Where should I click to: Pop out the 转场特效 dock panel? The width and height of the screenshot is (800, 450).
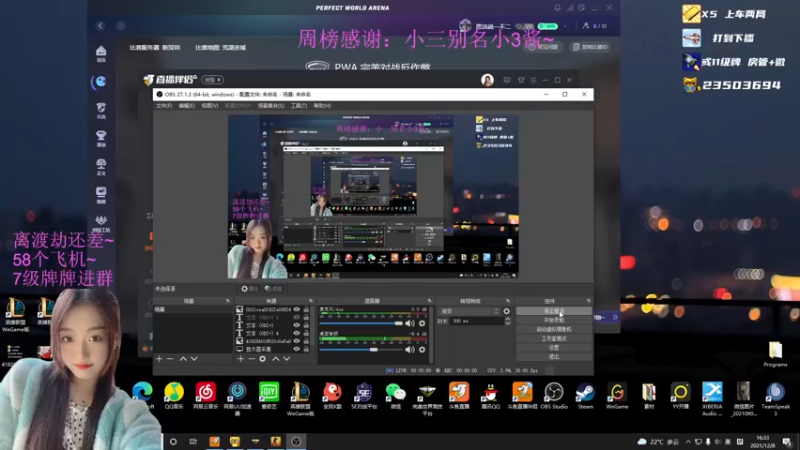tap(508, 301)
